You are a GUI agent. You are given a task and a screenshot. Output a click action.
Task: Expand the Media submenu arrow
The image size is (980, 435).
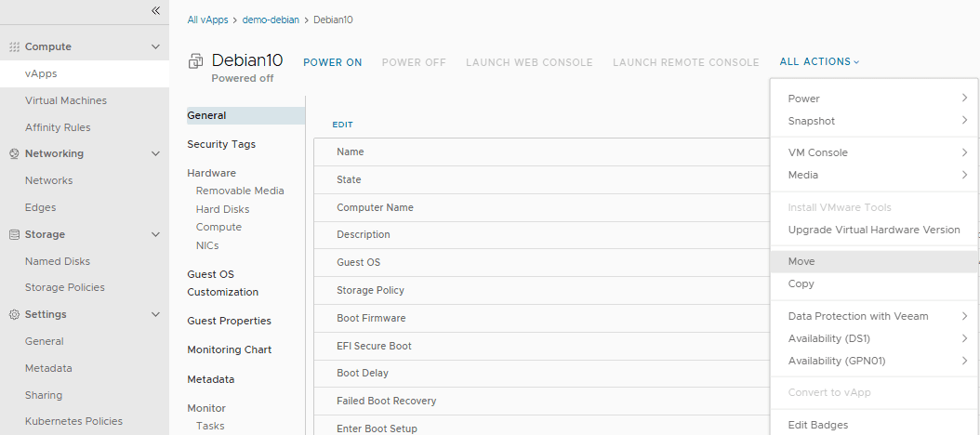pos(965,175)
